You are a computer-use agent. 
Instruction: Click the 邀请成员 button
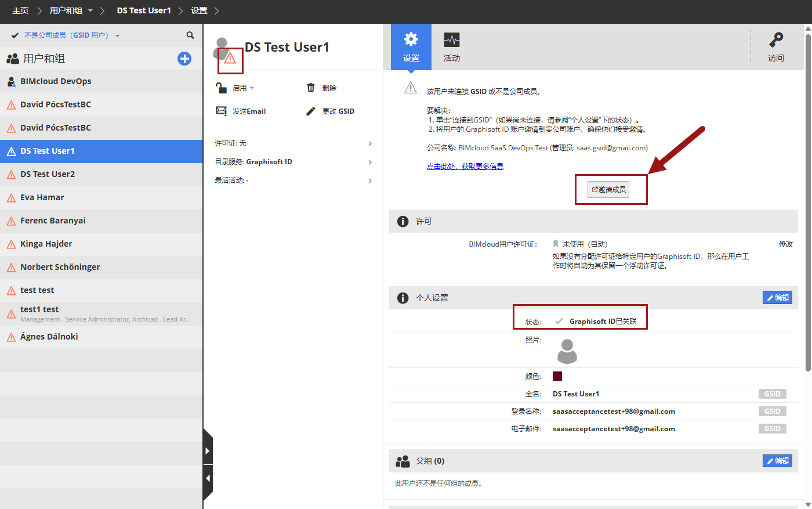pyautogui.click(x=608, y=190)
